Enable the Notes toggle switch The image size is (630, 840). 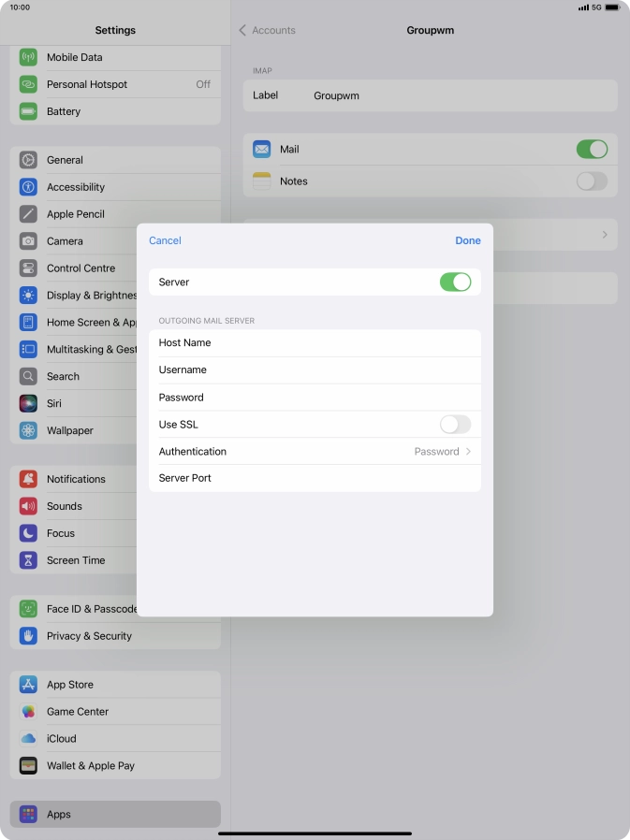tap(592, 181)
